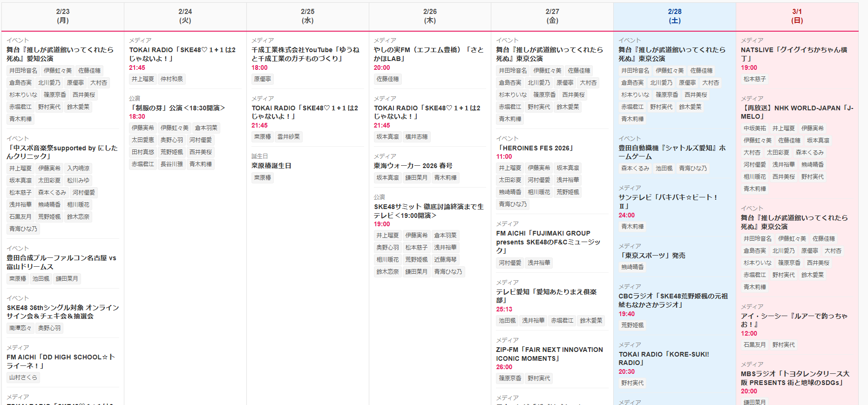Click the 南澤恋々 member tag

click(20, 328)
